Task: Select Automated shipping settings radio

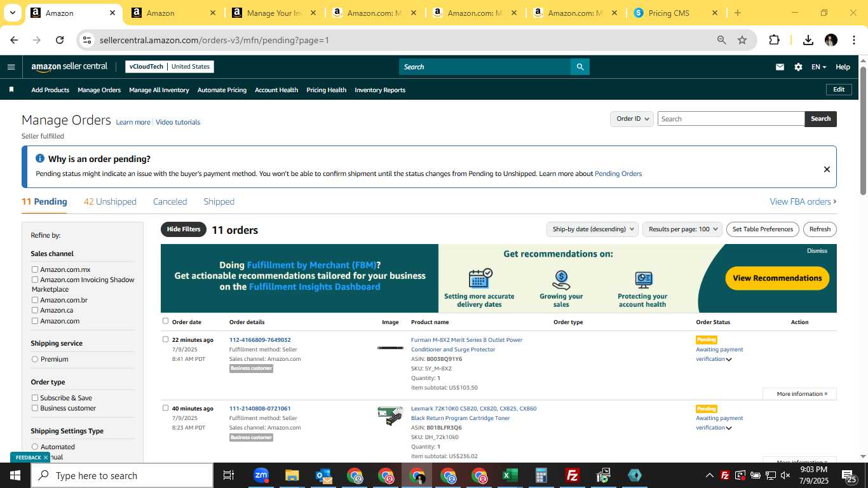Action: click(x=35, y=447)
